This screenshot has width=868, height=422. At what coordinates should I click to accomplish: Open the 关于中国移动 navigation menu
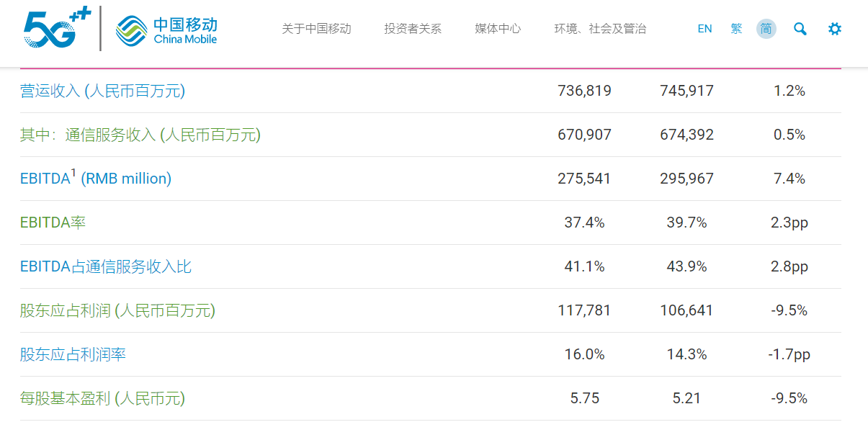tap(316, 29)
